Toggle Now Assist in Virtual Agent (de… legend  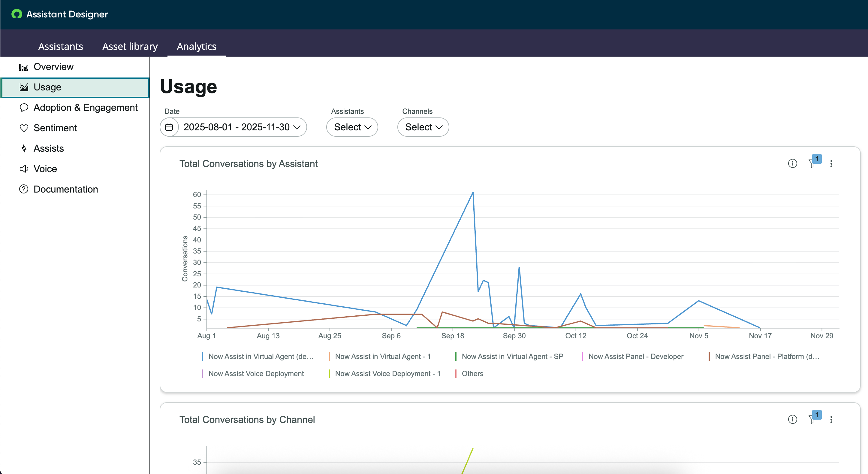[x=258, y=356]
